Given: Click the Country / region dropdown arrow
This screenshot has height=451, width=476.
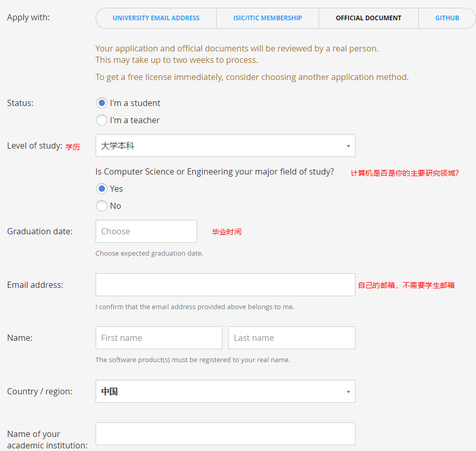Looking at the screenshot, I should click(x=348, y=391).
